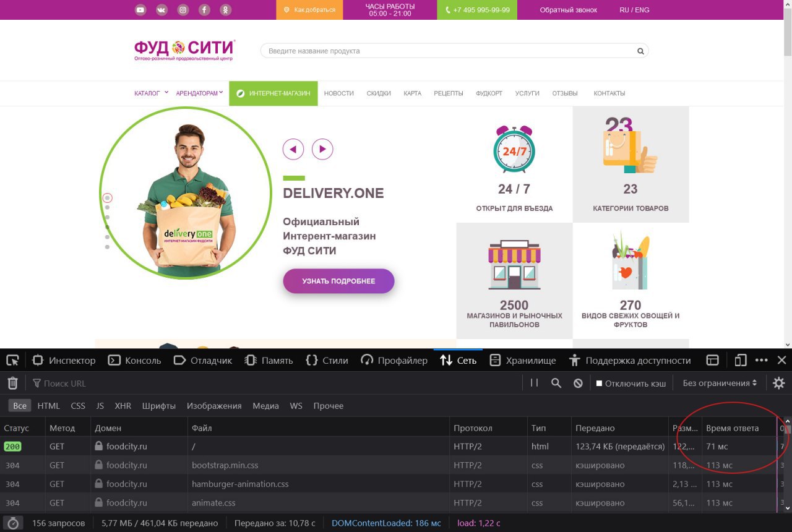Go to next slide with right arrow
Screen dimensions: 792x532
(322, 149)
